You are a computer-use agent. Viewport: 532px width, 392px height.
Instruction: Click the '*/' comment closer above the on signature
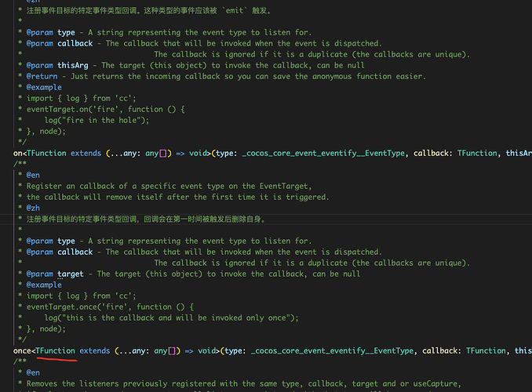point(23,142)
